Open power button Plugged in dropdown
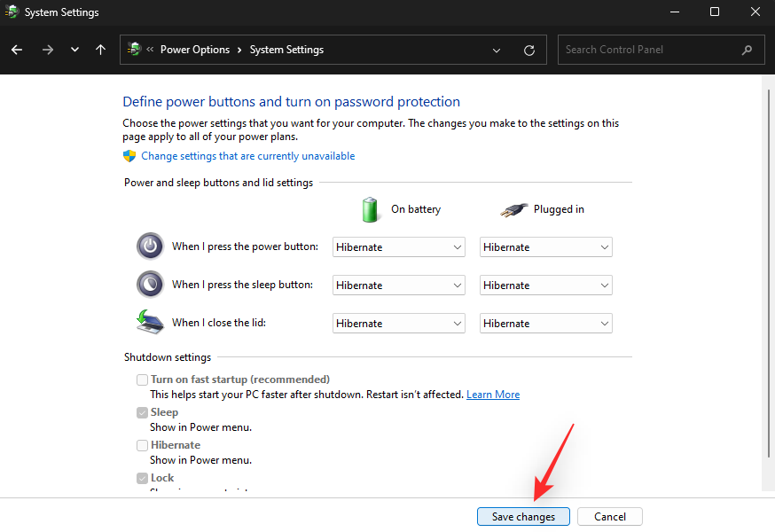Image resolution: width=775 pixels, height=532 pixels. point(545,247)
